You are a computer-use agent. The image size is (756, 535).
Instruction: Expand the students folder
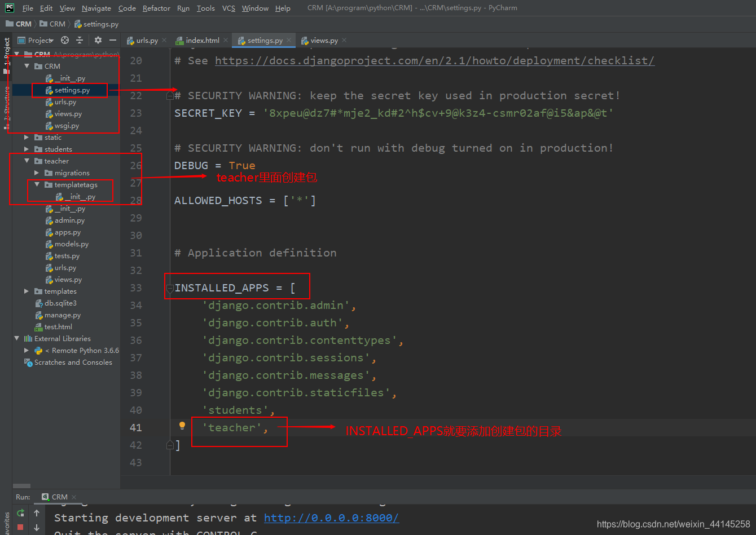27,149
